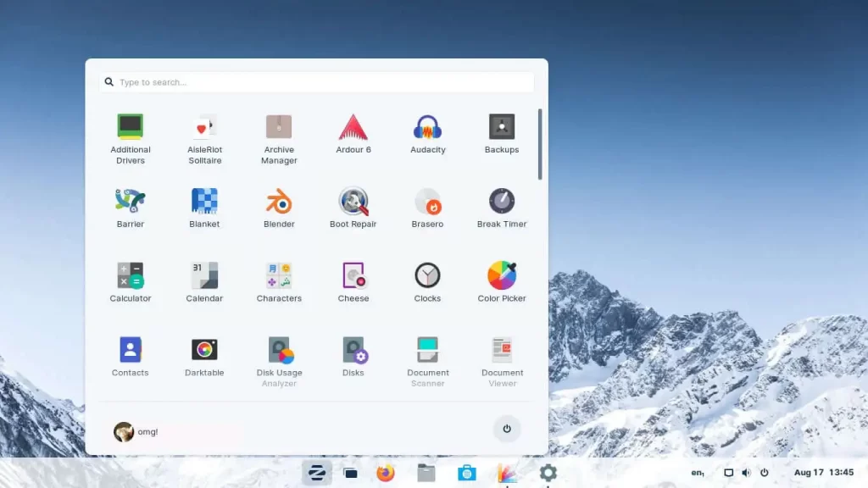Open the Calculator app
Viewport: 868px width, 488px height.
pos(130,282)
